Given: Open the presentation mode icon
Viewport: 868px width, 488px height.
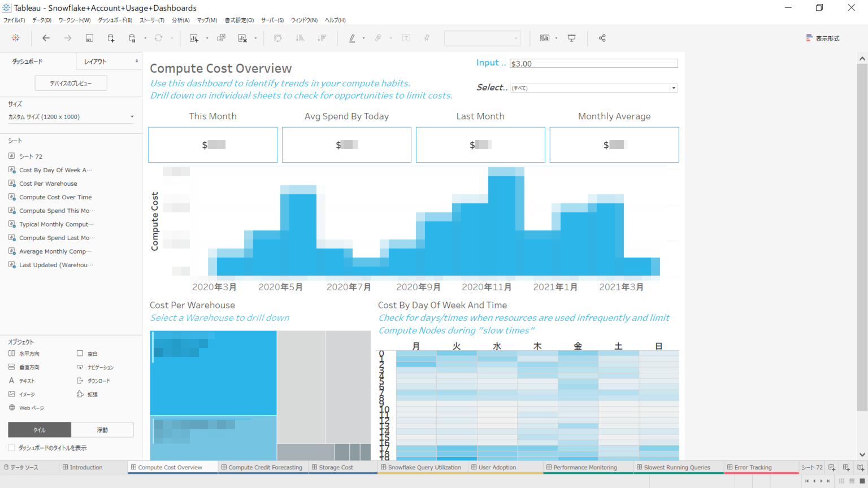Looking at the screenshot, I should (571, 38).
